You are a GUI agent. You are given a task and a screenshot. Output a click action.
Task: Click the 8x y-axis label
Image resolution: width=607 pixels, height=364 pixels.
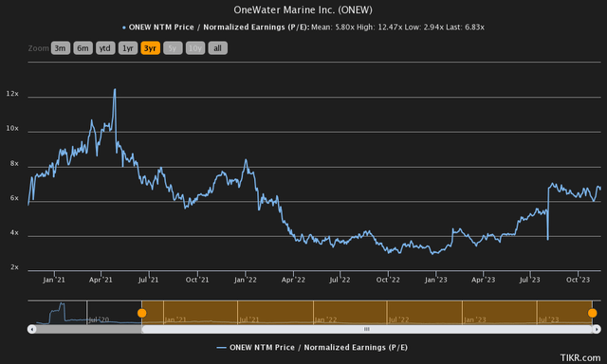pyautogui.click(x=14, y=163)
